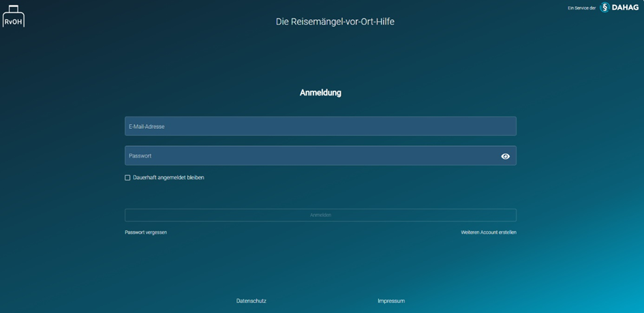Click the Passwort placeholder text
644x313 pixels.
pyautogui.click(x=140, y=156)
